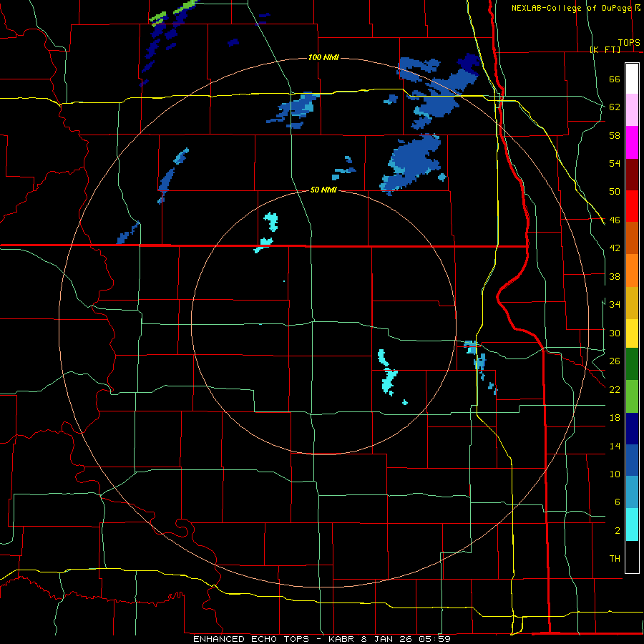644x644 pixels.
Task: Click the 42 scale value
Action: pos(615,248)
